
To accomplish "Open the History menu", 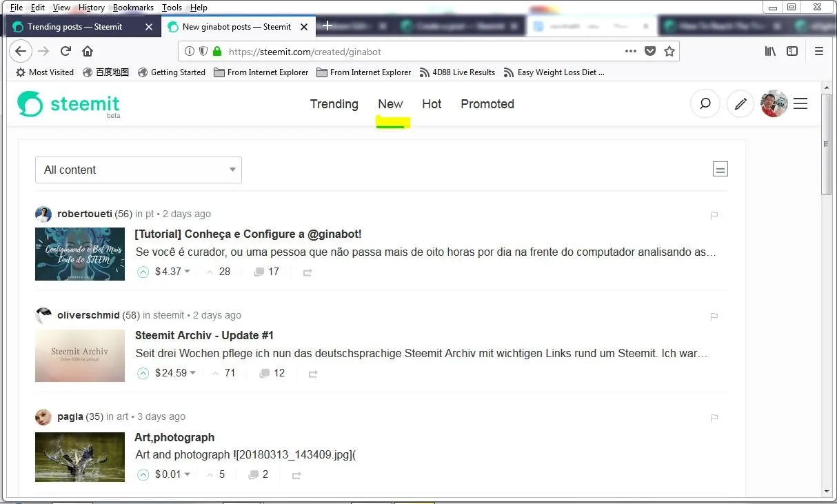I will [x=92, y=8].
